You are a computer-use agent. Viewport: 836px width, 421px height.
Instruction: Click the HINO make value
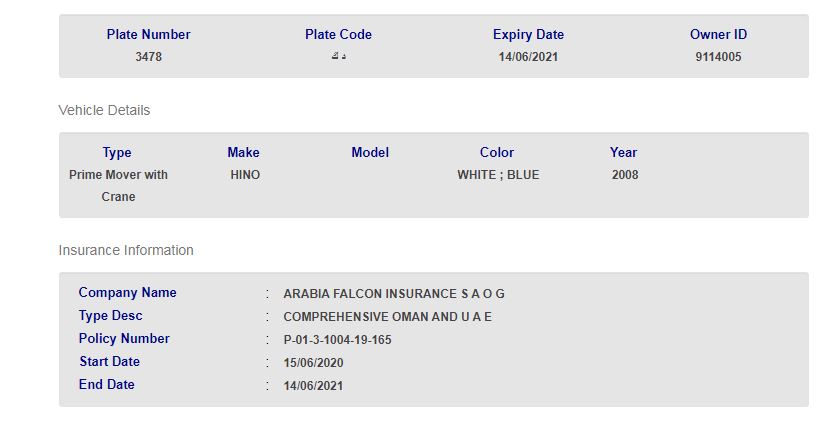point(244,175)
